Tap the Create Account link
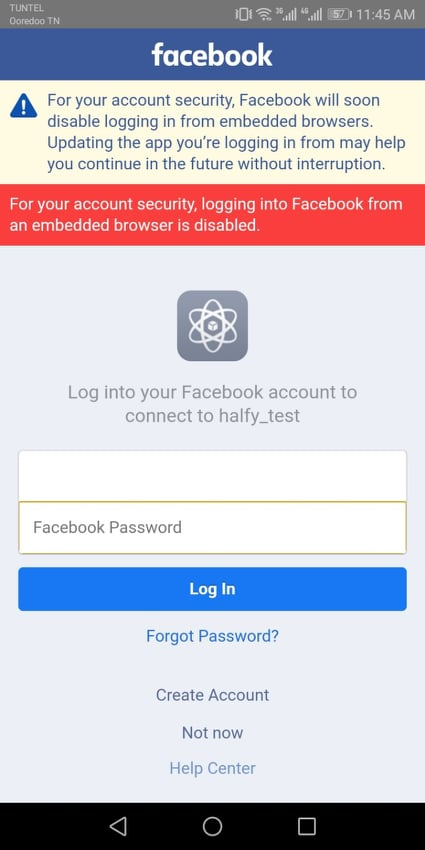This screenshot has height=850, width=425. coord(212,695)
